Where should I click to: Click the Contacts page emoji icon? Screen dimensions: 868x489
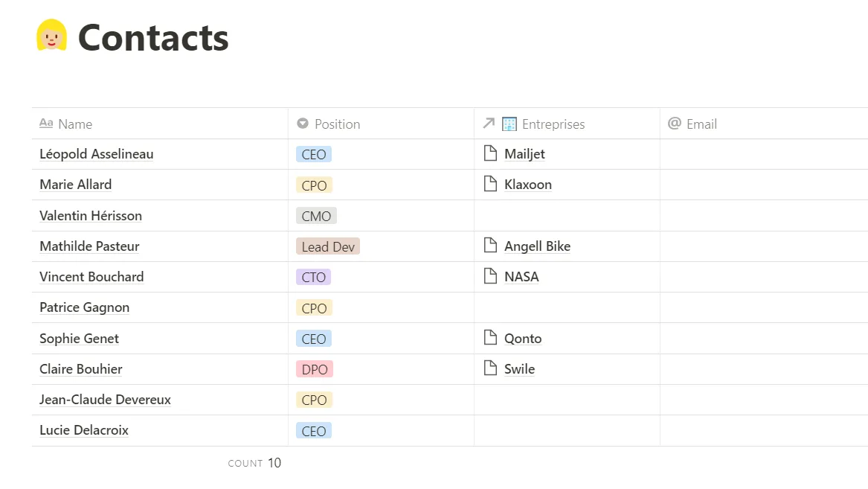pos(52,36)
